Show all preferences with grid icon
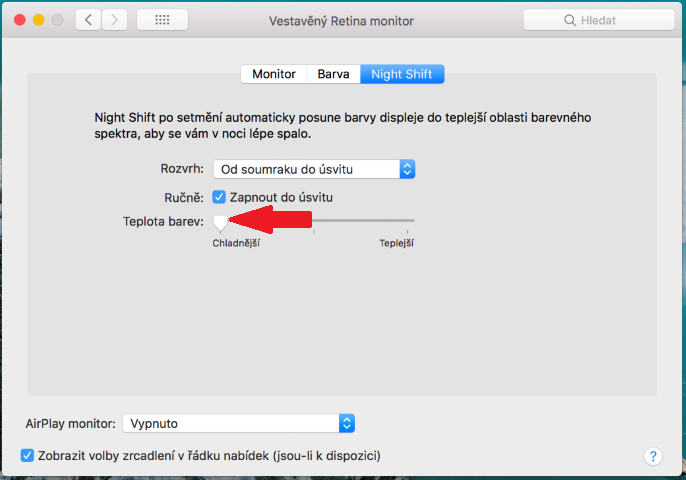 tap(162, 20)
